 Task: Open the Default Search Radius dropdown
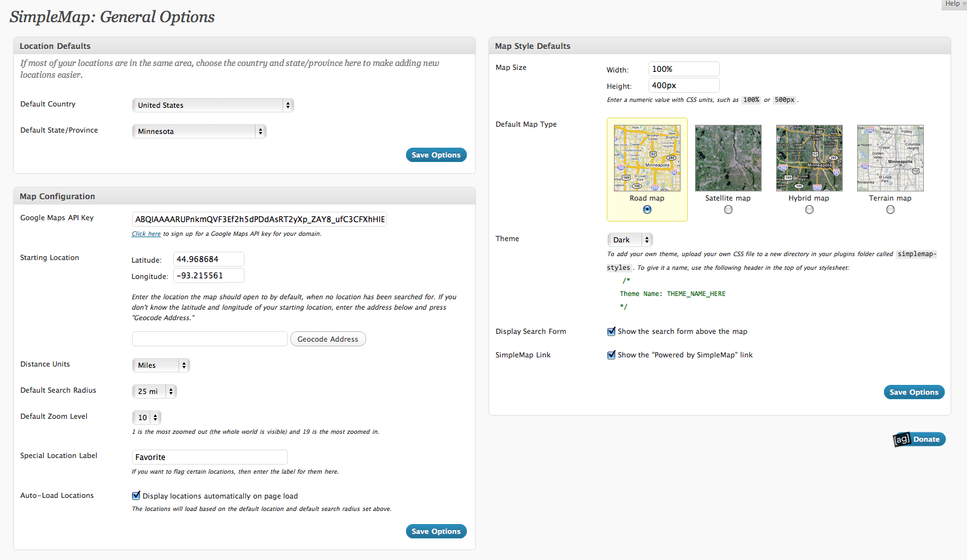[154, 391]
